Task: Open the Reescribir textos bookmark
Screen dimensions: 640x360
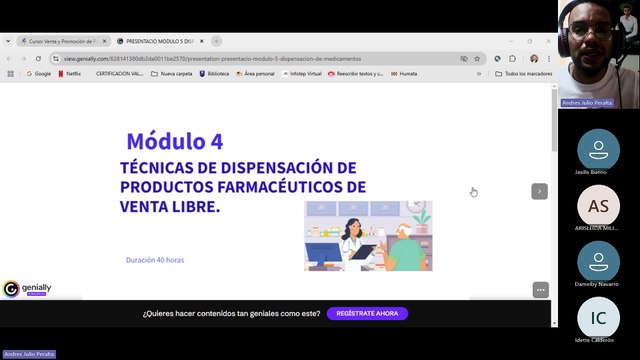Action: 356,74
